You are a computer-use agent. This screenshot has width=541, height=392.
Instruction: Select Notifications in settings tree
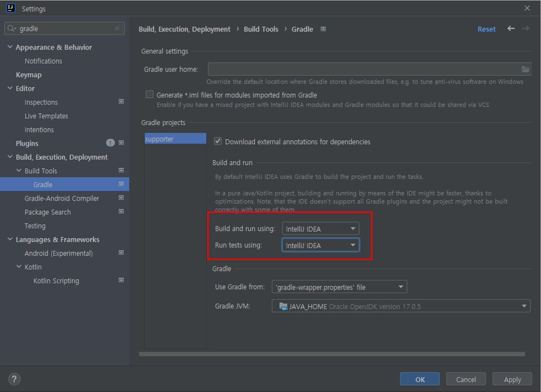click(43, 61)
